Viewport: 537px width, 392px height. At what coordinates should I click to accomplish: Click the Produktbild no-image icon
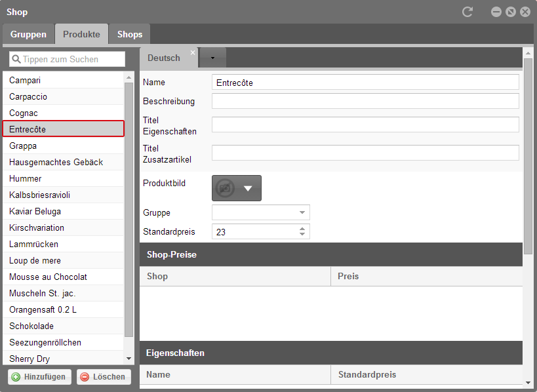click(226, 188)
